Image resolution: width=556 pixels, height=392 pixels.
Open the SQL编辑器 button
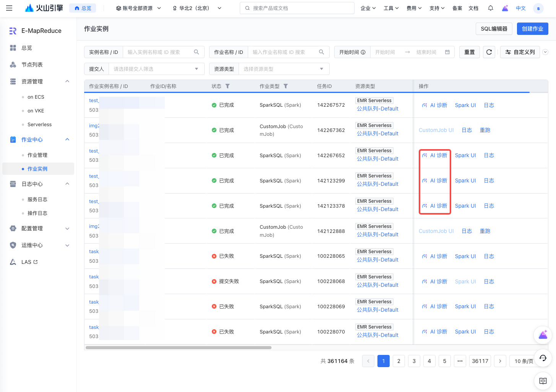click(494, 29)
